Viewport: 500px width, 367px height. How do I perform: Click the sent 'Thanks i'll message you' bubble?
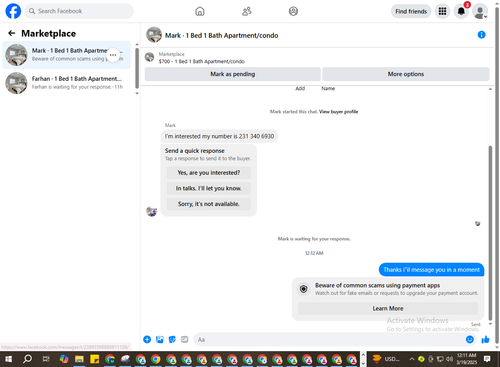[431, 270]
